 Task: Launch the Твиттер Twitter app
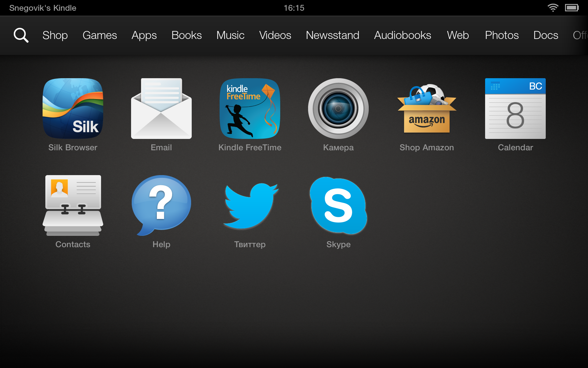[x=250, y=205]
